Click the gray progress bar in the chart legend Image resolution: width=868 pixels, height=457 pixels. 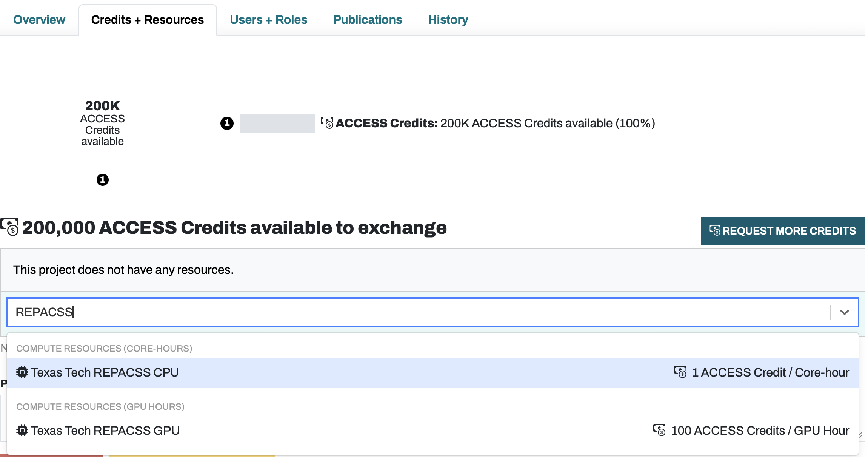pos(277,123)
